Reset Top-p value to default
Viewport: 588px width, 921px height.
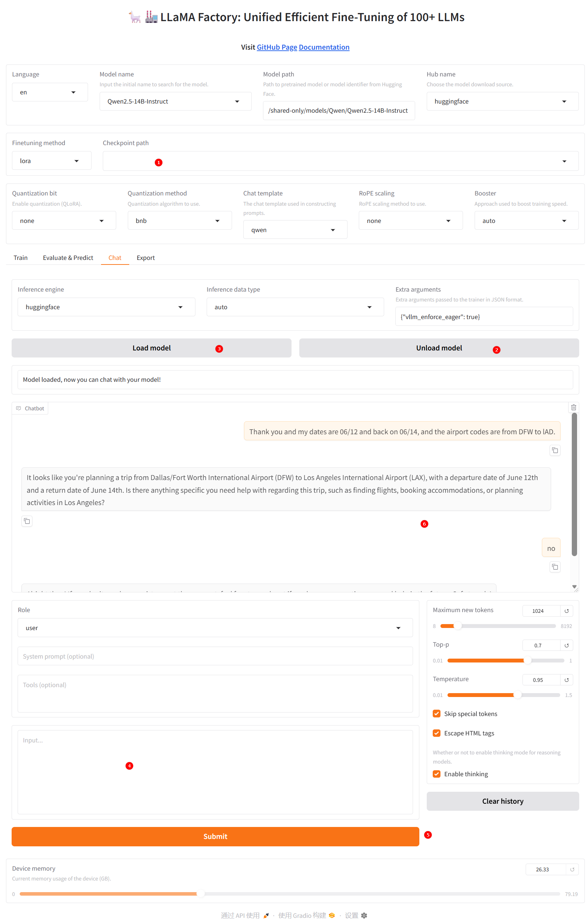pos(566,645)
